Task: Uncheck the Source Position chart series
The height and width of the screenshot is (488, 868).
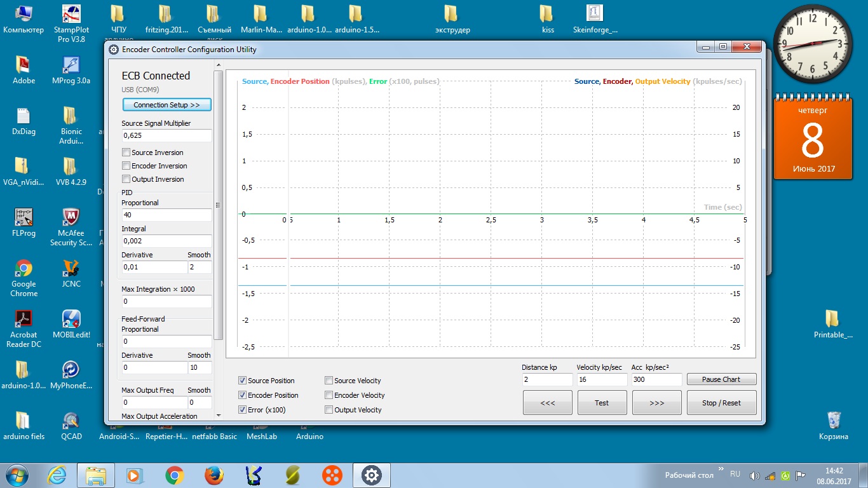Action: coord(242,381)
